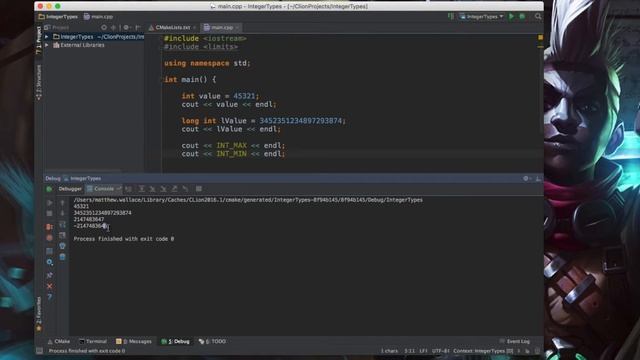Toggle Pin Tab in debug sidebar
Image resolution: width=640 pixels, height=360 pixels.
[x=49, y=275]
